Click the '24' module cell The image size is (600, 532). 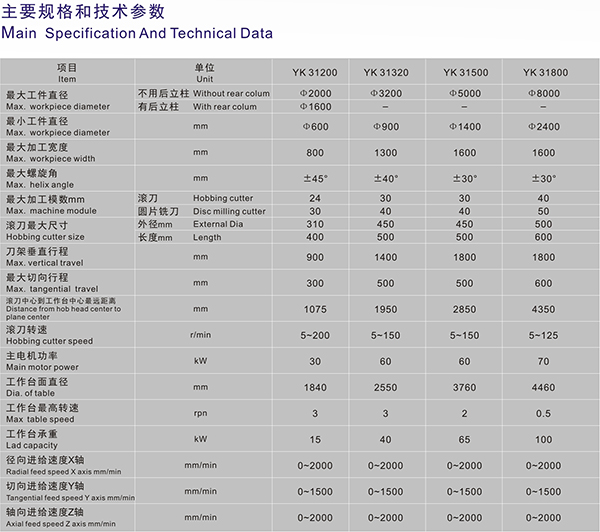point(315,198)
